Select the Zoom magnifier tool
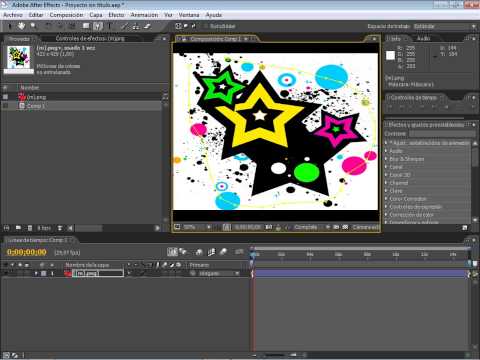This screenshot has width=480, height=360. (33, 26)
